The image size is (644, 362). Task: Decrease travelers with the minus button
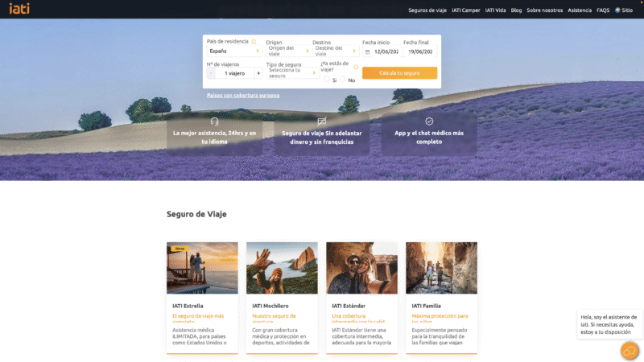tap(211, 73)
